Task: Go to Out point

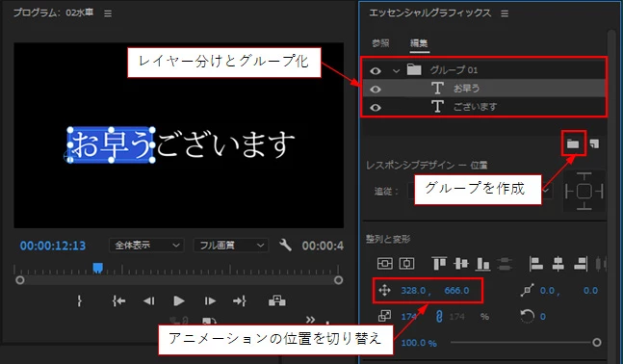Action: click(x=240, y=300)
